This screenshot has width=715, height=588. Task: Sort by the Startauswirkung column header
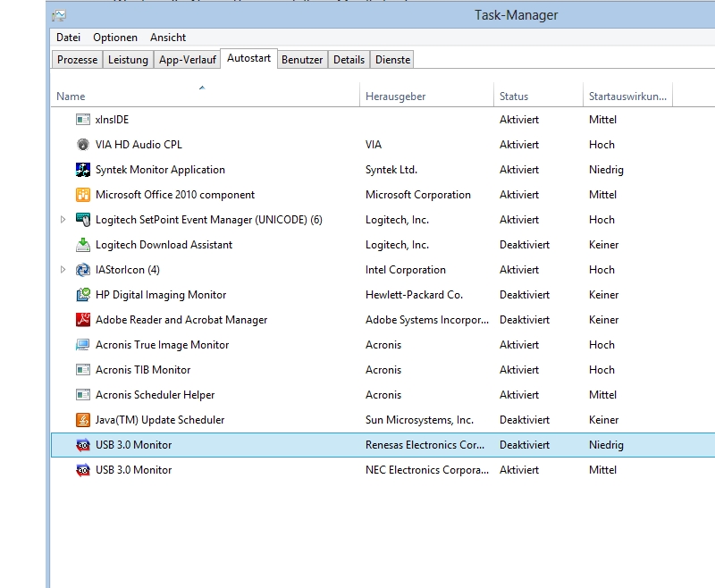[x=628, y=95]
